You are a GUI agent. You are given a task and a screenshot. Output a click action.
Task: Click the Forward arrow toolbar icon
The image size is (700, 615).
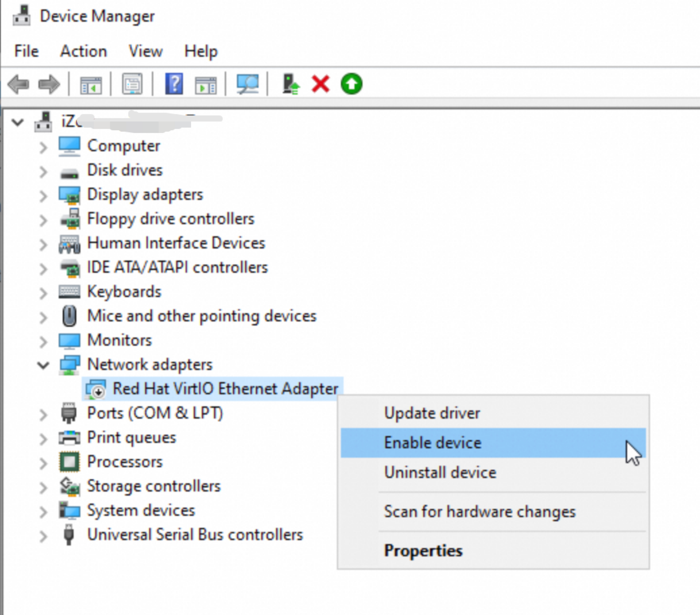click(49, 84)
